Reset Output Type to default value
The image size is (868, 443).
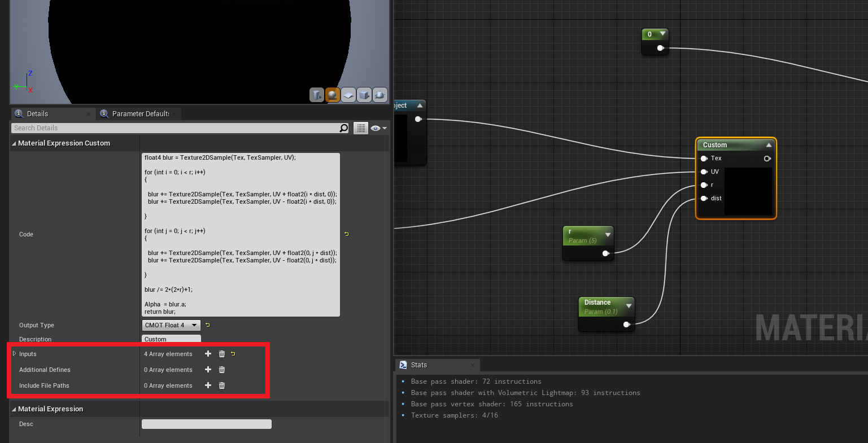tap(208, 325)
